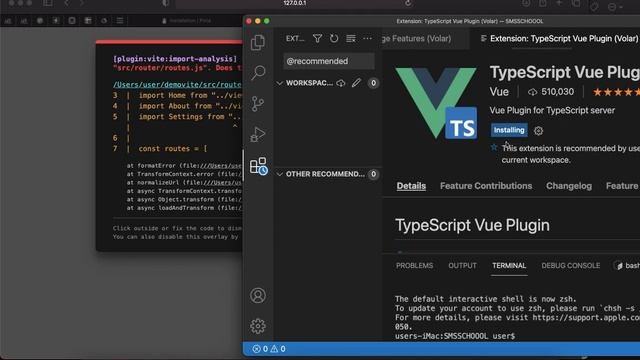Image resolution: width=640 pixels, height=360 pixels.
Task: Open the Explorer view in activity bar
Action: tap(258, 42)
